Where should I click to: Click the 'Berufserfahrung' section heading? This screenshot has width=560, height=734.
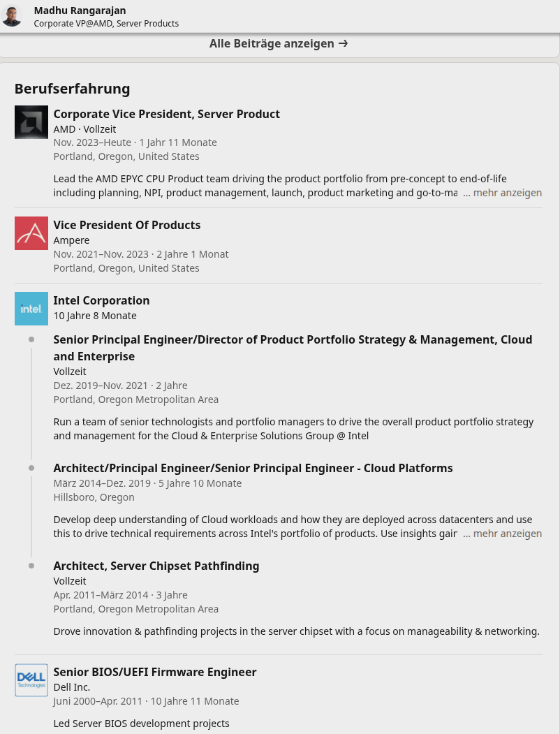click(72, 89)
